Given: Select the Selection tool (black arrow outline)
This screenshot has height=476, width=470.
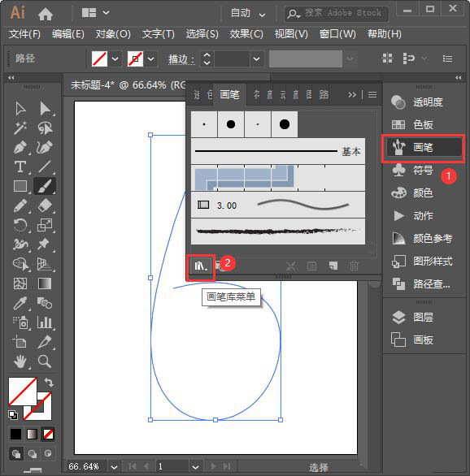Looking at the screenshot, I should click(x=20, y=108).
